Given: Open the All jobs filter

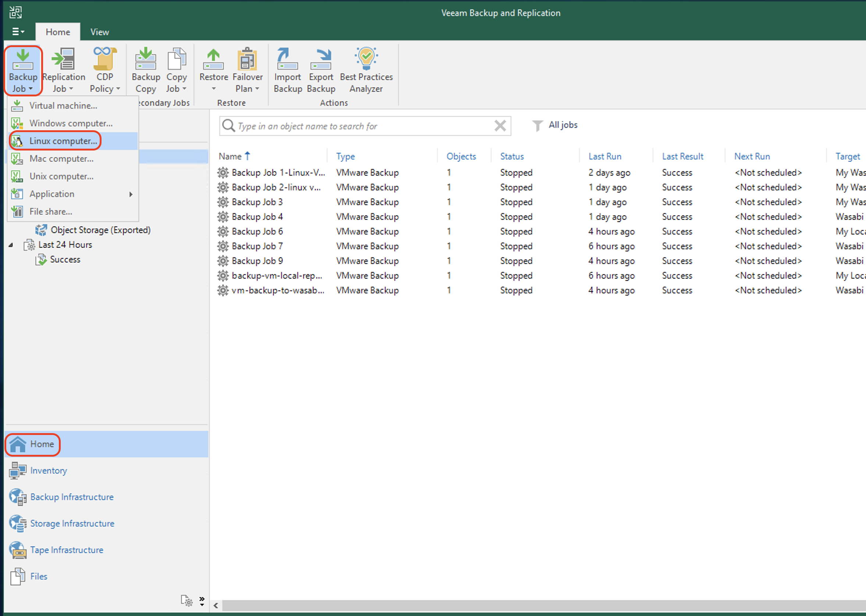Looking at the screenshot, I should [555, 125].
